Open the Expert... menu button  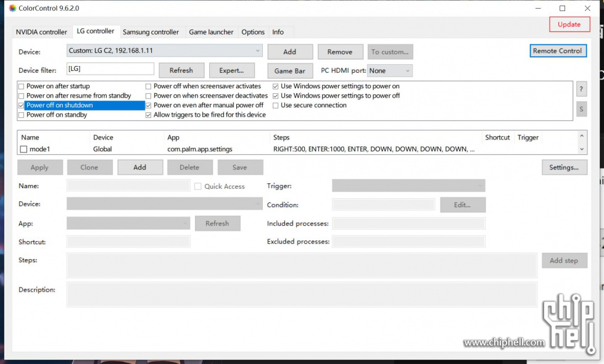click(231, 70)
